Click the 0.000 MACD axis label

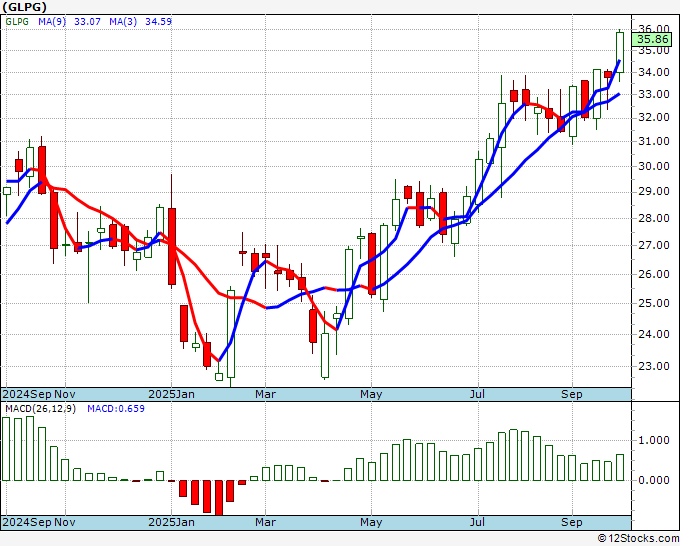[x=654, y=481]
